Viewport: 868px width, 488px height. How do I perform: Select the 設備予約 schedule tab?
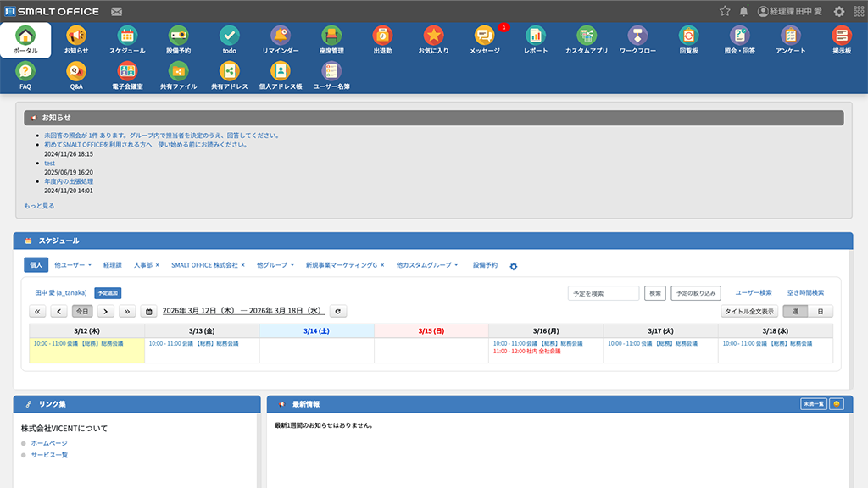point(486,265)
